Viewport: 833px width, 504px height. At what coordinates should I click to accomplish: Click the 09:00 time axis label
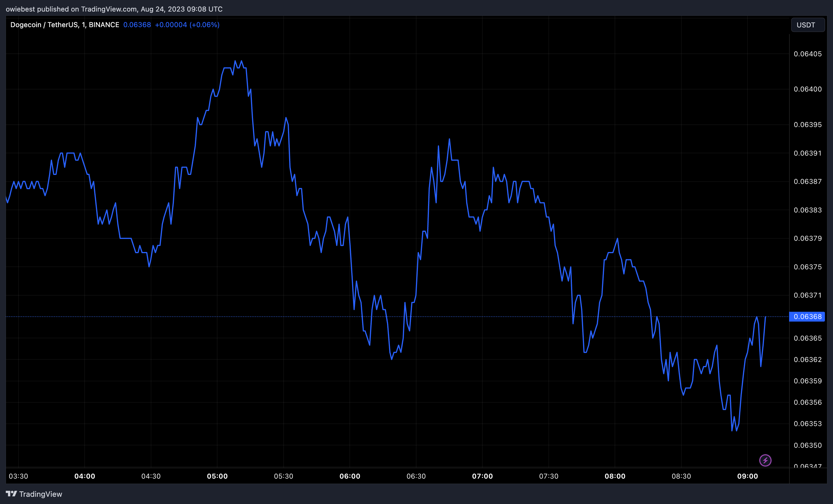(x=747, y=476)
